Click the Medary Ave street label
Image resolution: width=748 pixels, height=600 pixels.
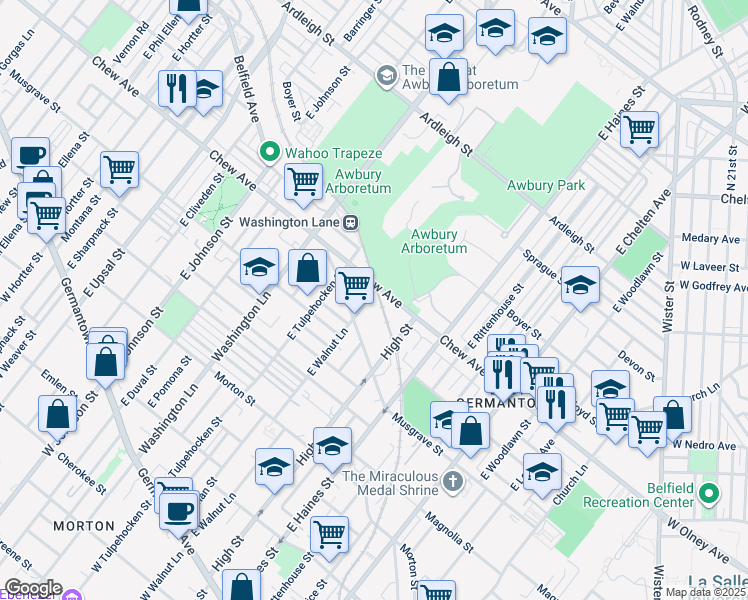[x=711, y=238]
